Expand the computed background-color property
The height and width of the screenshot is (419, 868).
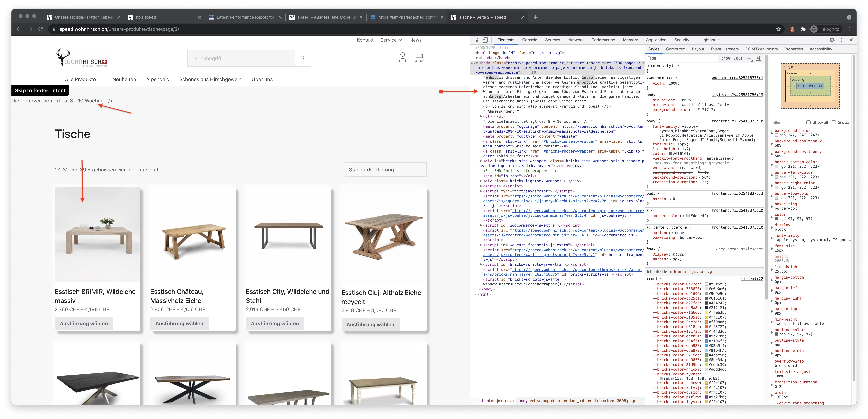click(772, 133)
